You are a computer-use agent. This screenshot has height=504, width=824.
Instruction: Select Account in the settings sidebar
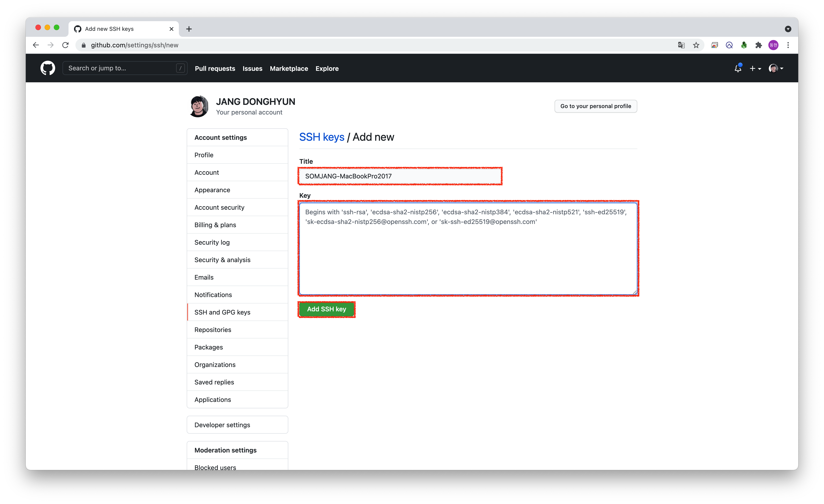237,172
